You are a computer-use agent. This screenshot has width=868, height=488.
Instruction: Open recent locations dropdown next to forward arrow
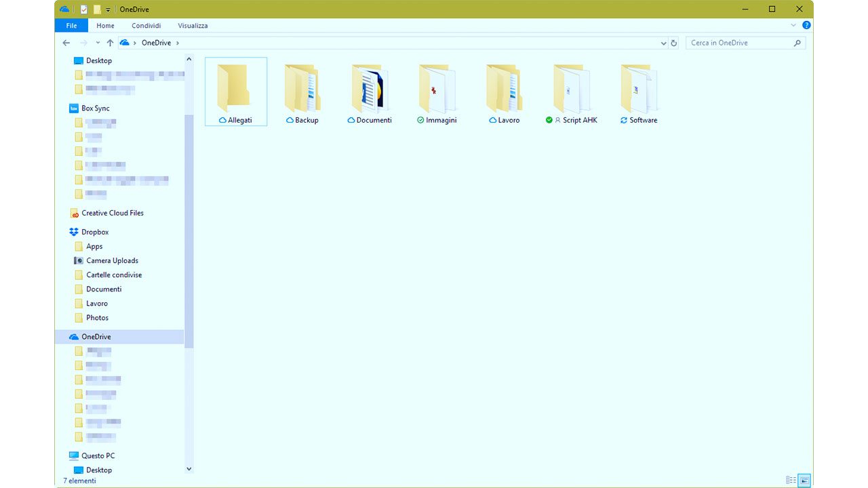[98, 43]
